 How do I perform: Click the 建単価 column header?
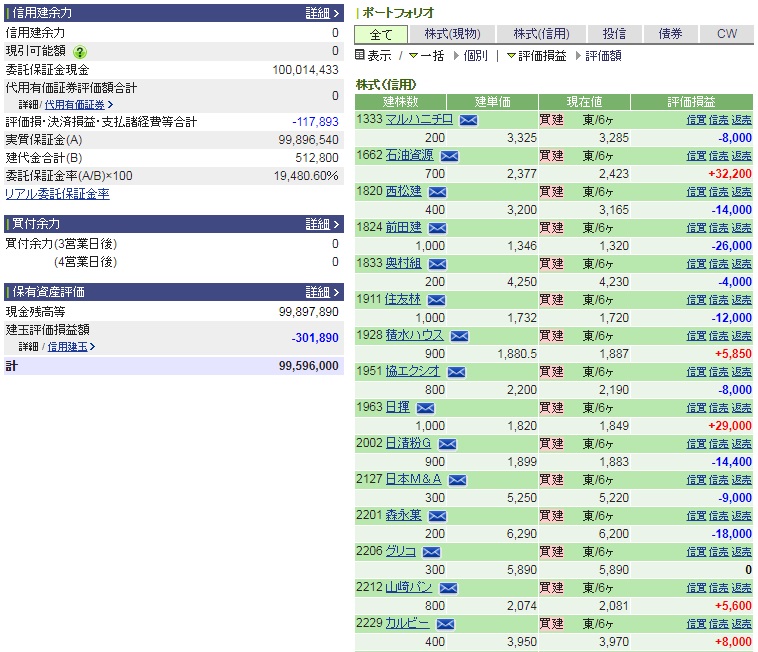coord(492,102)
